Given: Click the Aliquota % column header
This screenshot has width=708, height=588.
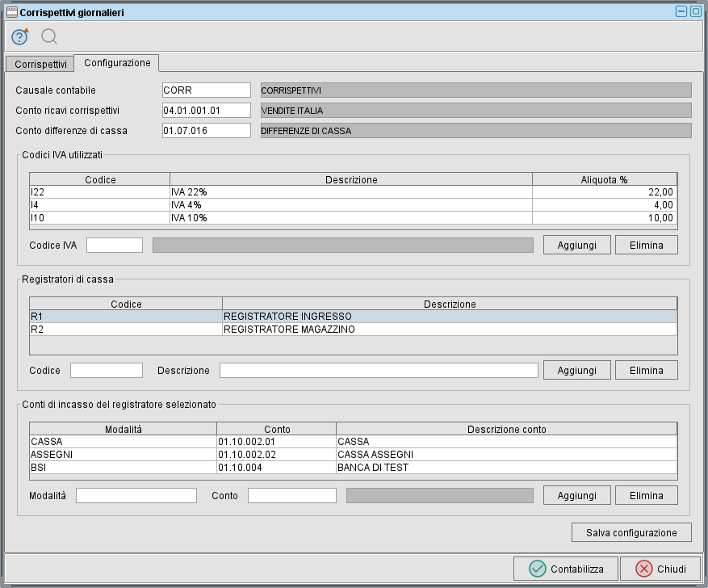Looking at the screenshot, I should (x=605, y=179).
